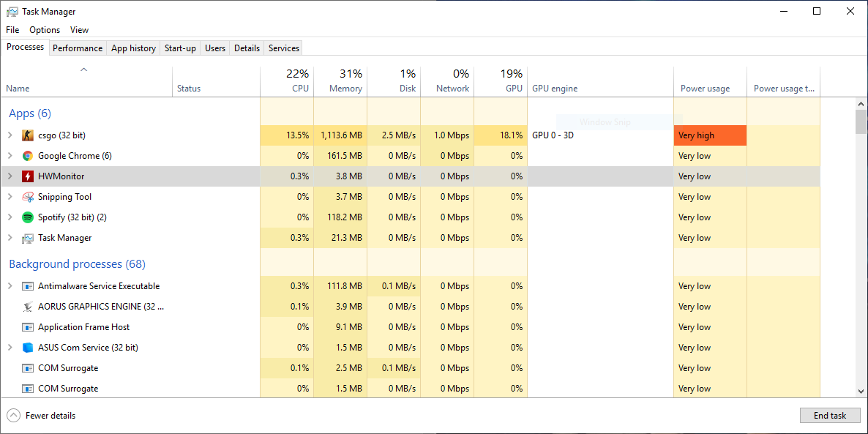The image size is (868, 434).
Task: Click the Background processes (68) heading
Action: [x=77, y=264]
